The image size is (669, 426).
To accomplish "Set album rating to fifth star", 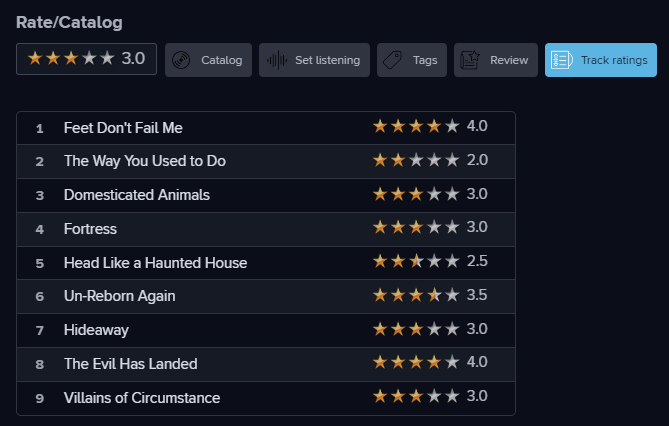I will [107, 58].
